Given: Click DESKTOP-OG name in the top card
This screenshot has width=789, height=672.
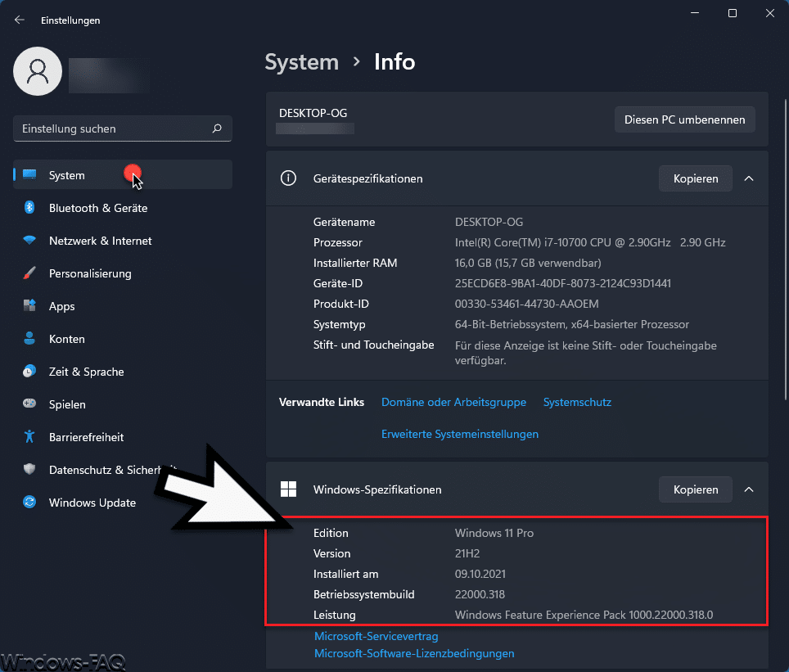Looking at the screenshot, I should [x=313, y=113].
